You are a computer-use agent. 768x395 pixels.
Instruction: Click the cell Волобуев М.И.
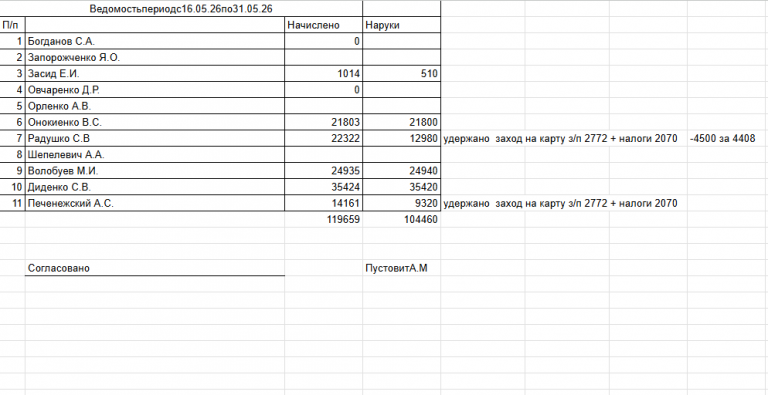[155, 171]
